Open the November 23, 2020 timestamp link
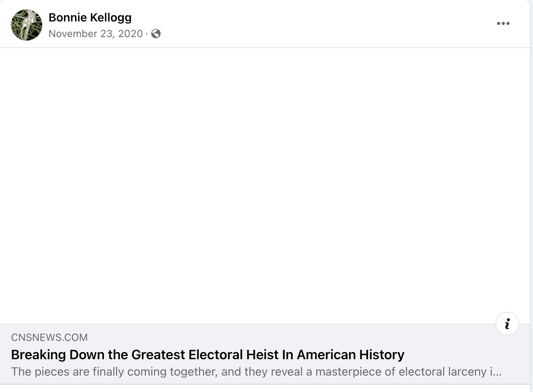Viewport: 533px width, 392px height. [x=96, y=34]
